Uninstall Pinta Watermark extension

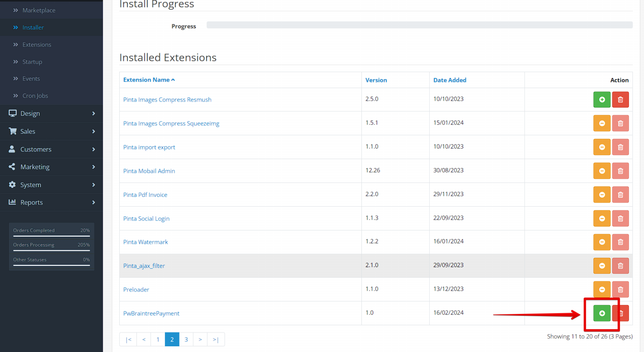602,242
